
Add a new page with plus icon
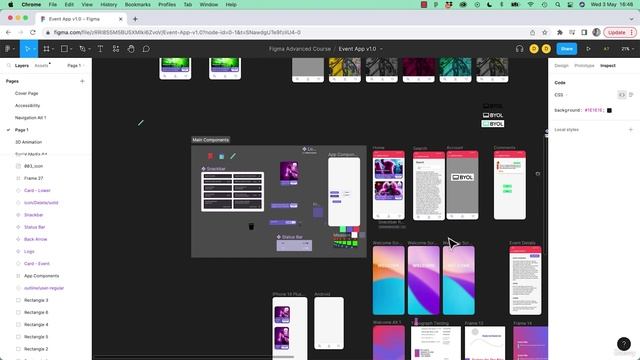82,81
